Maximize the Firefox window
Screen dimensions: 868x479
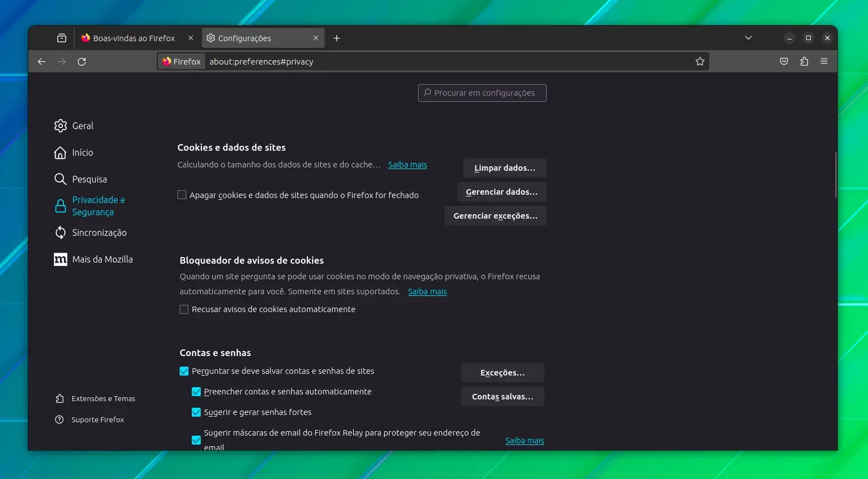(x=809, y=38)
